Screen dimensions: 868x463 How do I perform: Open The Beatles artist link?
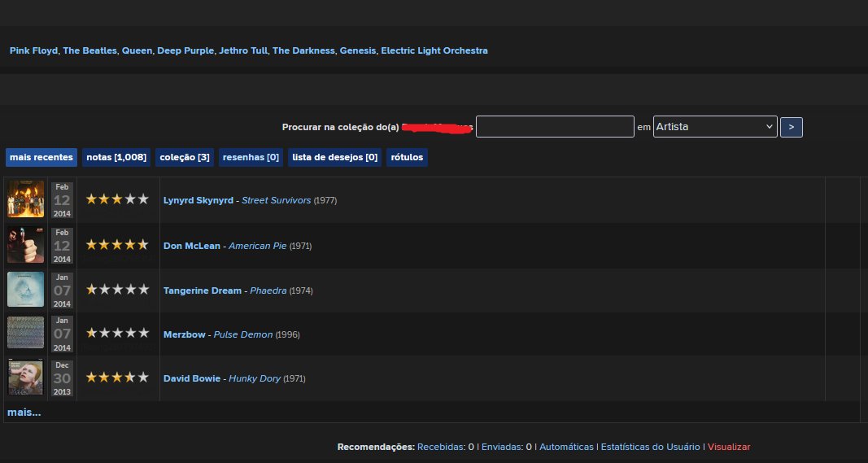pyautogui.click(x=89, y=50)
